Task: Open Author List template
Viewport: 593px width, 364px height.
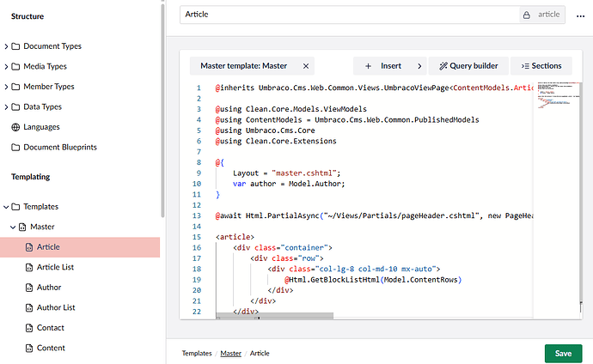Action: [56, 307]
